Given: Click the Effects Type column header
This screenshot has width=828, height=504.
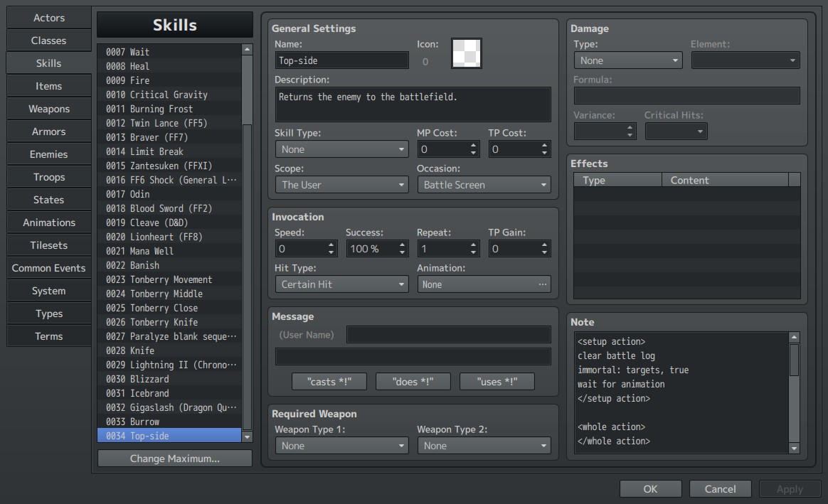Looking at the screenshot, I should point(618,180).
